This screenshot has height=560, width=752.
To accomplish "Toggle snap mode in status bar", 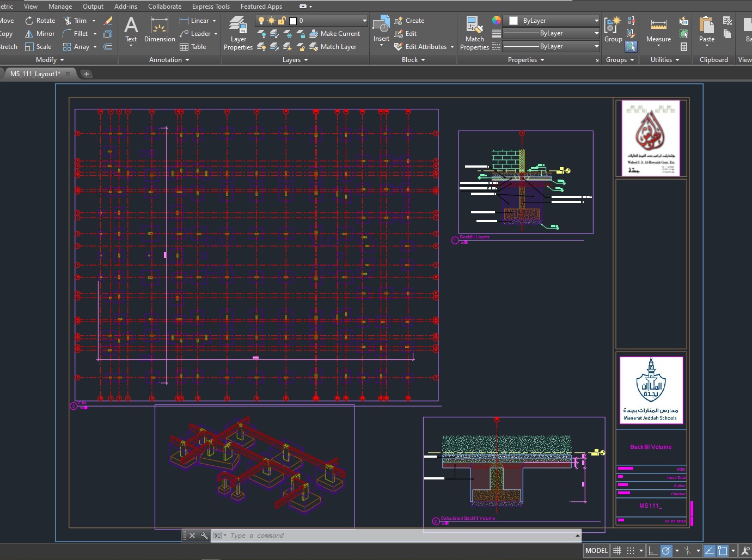I will [x=631, y=551].
